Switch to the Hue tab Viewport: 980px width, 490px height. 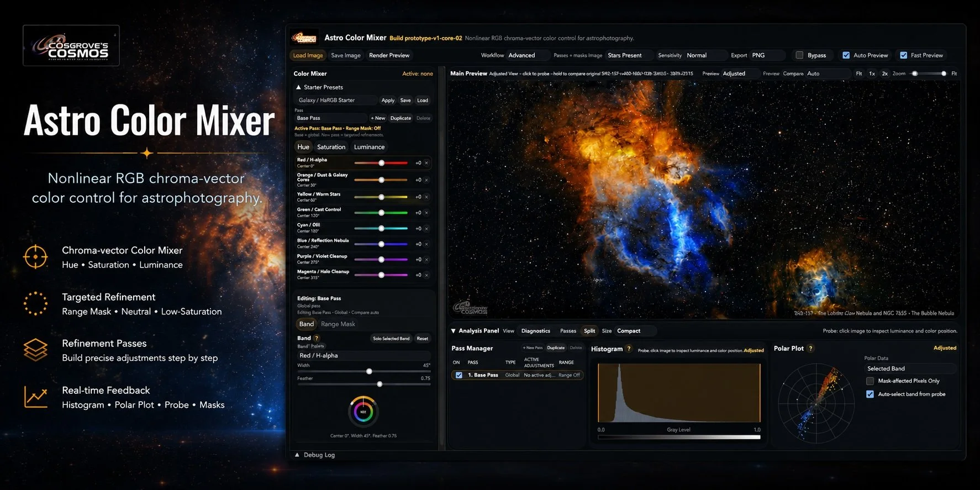point(303,147)
